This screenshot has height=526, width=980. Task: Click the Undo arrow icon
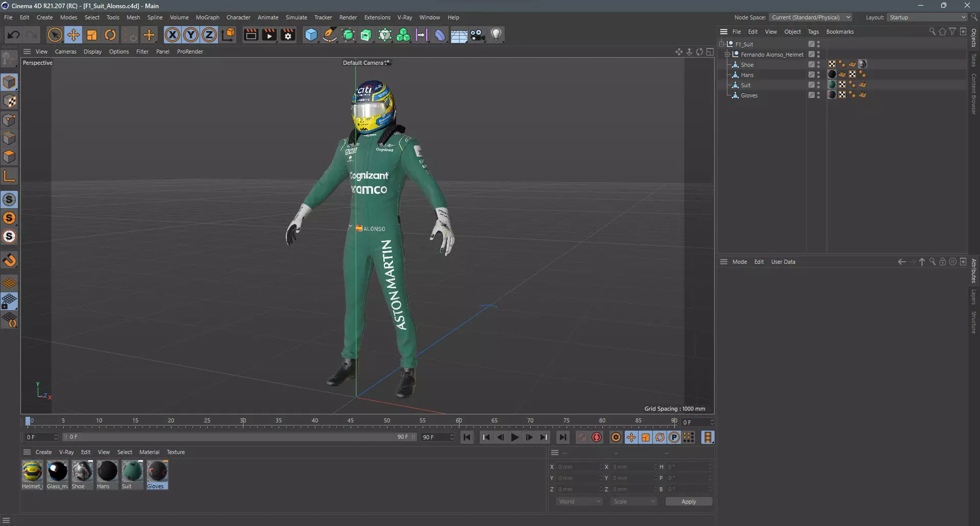(14, 35)
